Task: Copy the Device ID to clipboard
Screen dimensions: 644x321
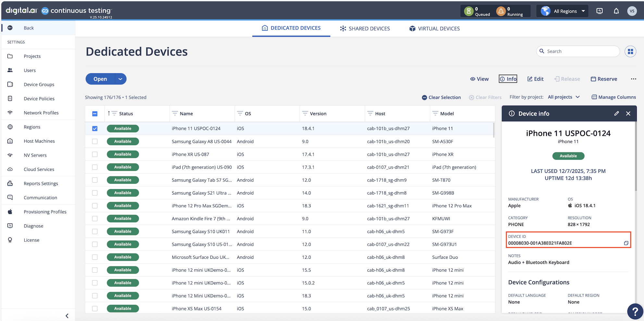Action: (x=626, y=243)
